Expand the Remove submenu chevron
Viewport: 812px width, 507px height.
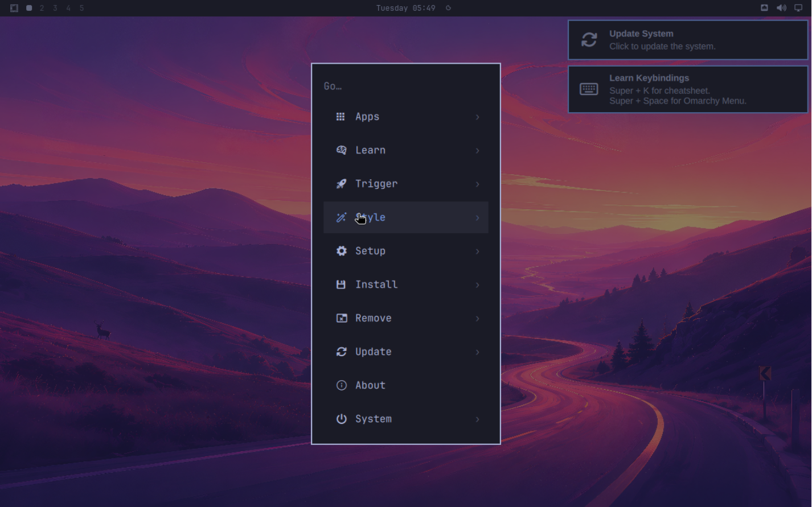point(477,318)
